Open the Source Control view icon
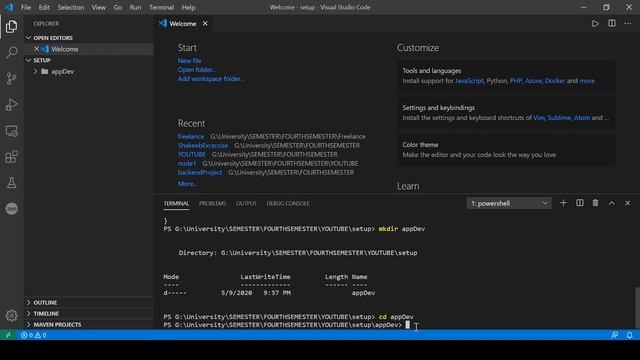Image resolution: width=640 pixels, height=360 pixels. tap(11, 78)
